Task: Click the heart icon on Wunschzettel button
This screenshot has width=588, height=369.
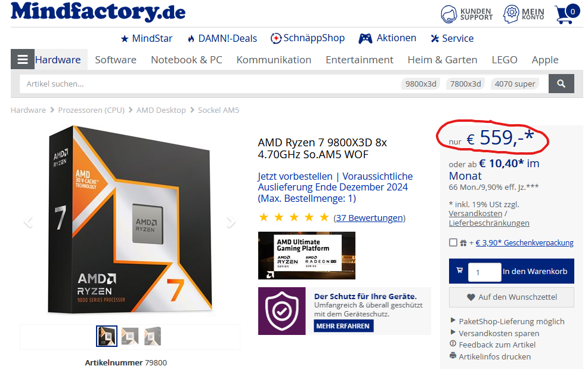Action: coord(471,297)
